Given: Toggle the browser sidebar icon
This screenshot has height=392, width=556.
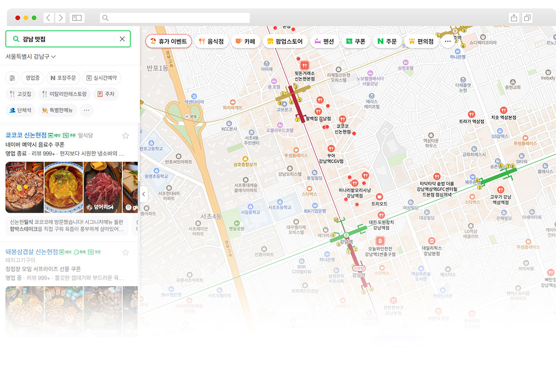Looking at the screenshot, I should pos(77,18).
